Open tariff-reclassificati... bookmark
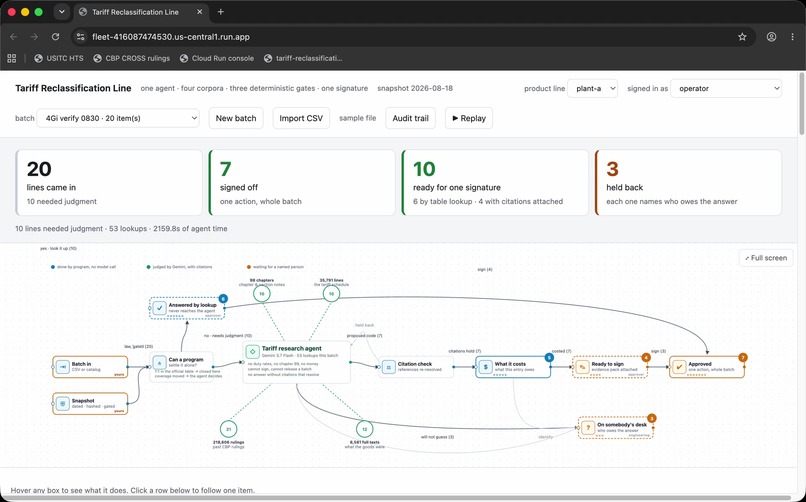Screen dimensions: 806x502 (303, 59)
